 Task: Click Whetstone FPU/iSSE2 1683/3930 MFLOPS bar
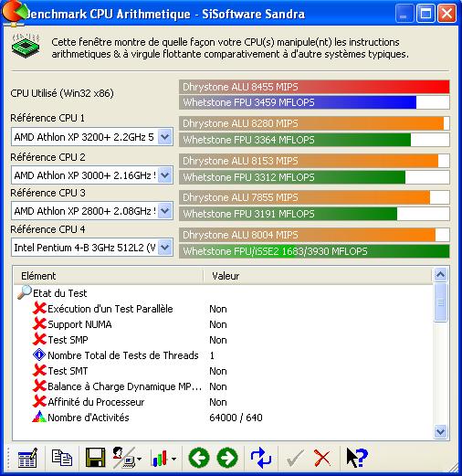coord(314,251)
